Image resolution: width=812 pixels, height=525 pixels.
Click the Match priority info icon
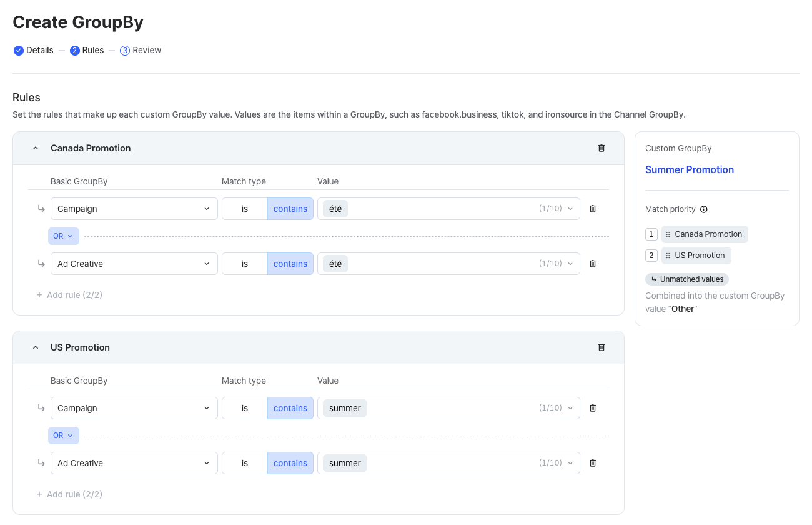[x=704, y=209]
